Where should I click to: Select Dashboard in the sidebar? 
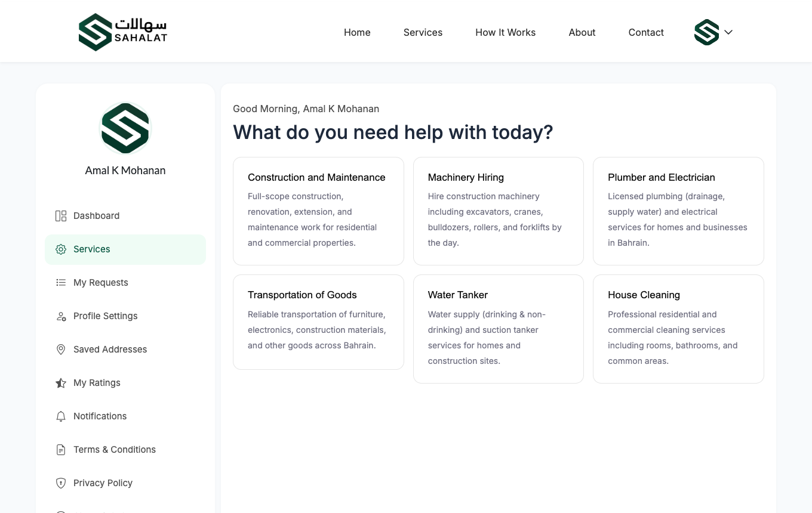click(x=125, y=216)
